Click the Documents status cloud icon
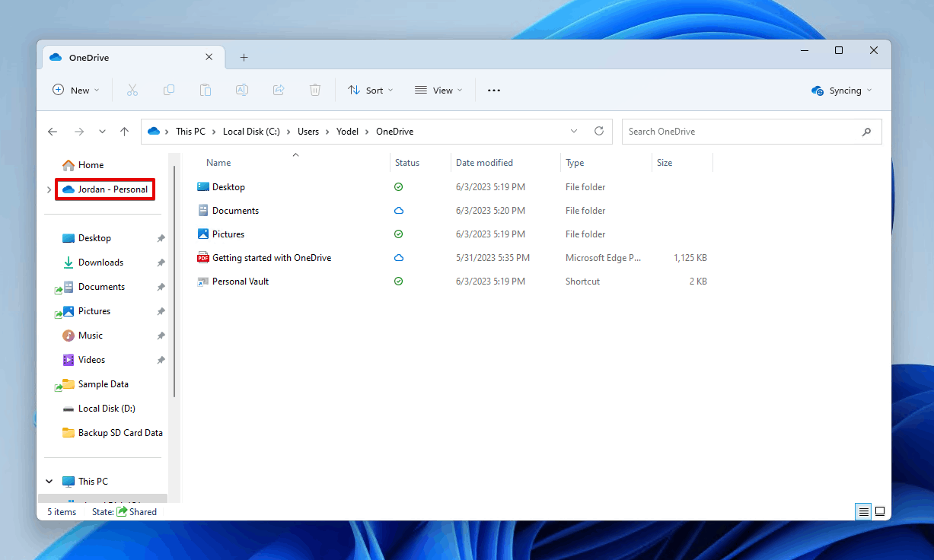The height and width of the screenshot is (560, 934). [399, 210]
